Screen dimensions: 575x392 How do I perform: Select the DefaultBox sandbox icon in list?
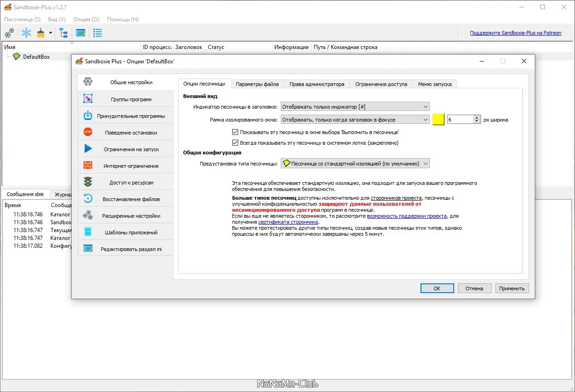pyautogui.click(x=17, y=56)
